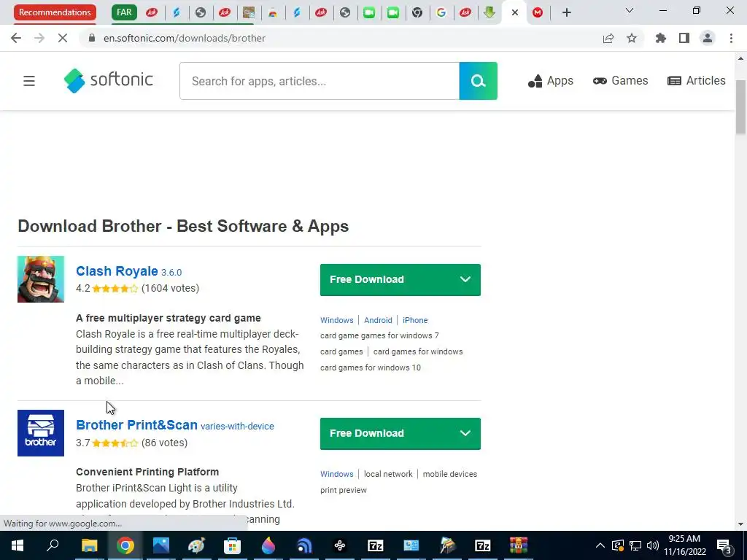Open the volume speaker tray icon

click(653, 545)
